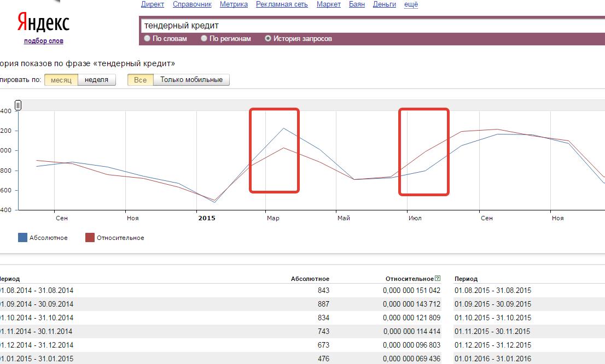Click the Относительное legend label

[120, 238]
